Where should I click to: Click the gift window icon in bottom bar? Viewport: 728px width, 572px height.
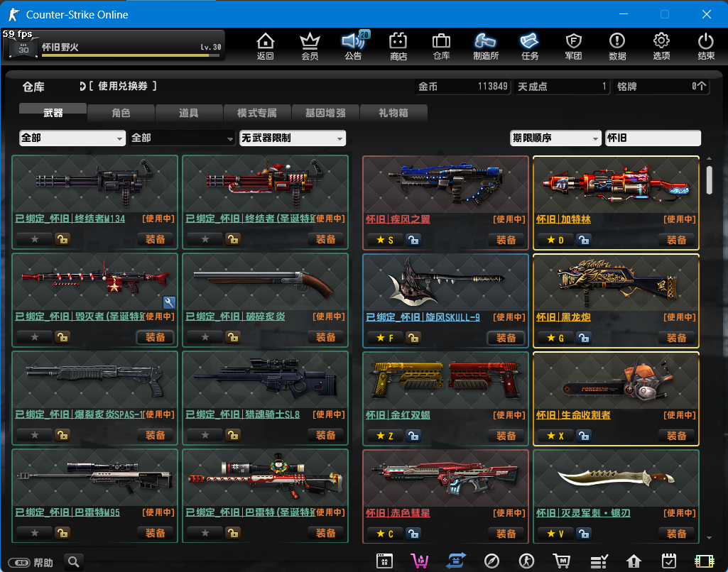coord(384,561)
